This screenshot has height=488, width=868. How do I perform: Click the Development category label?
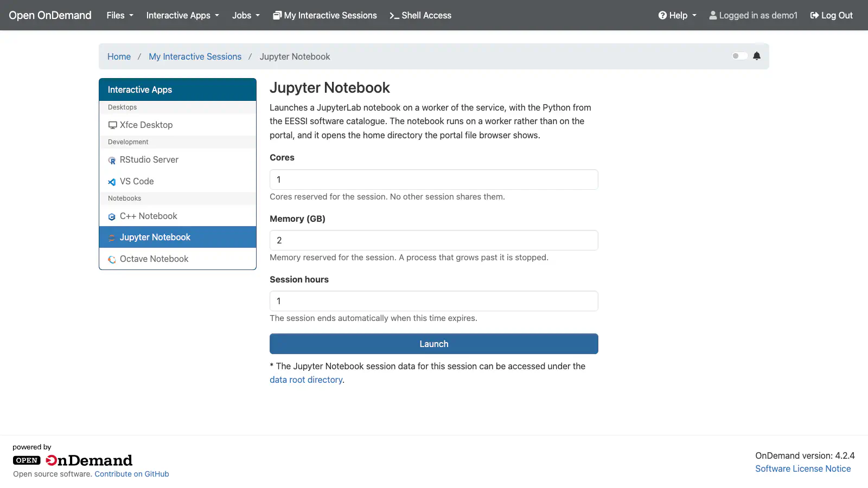point(128,142)
